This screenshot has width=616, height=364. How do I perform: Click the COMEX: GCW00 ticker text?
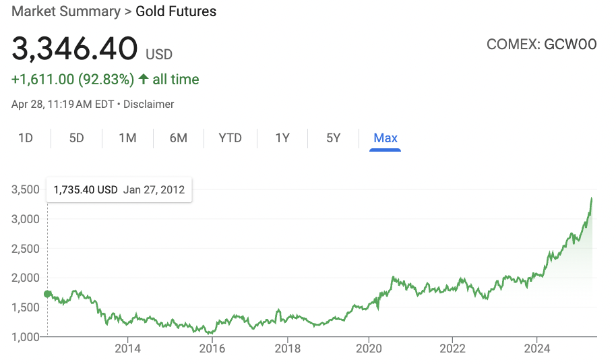[542, 44]
